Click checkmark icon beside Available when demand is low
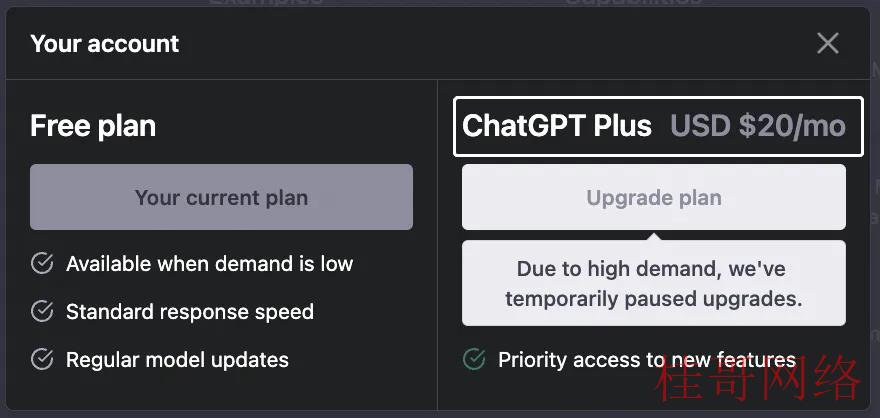The width and height of the screenshot is (880, 418). [42, 263]
